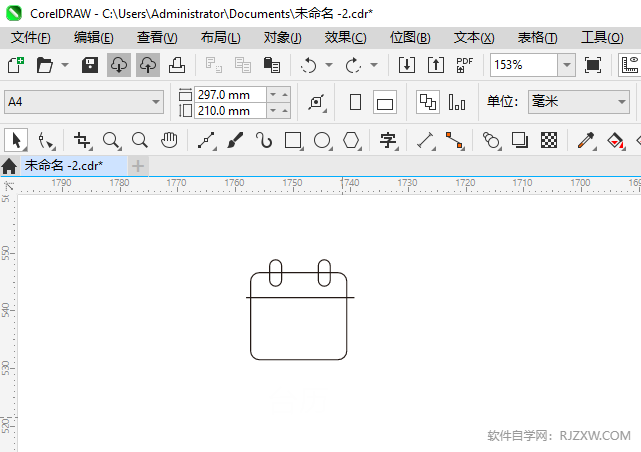Select the Blend effects tool

click(x=491, y=141)
